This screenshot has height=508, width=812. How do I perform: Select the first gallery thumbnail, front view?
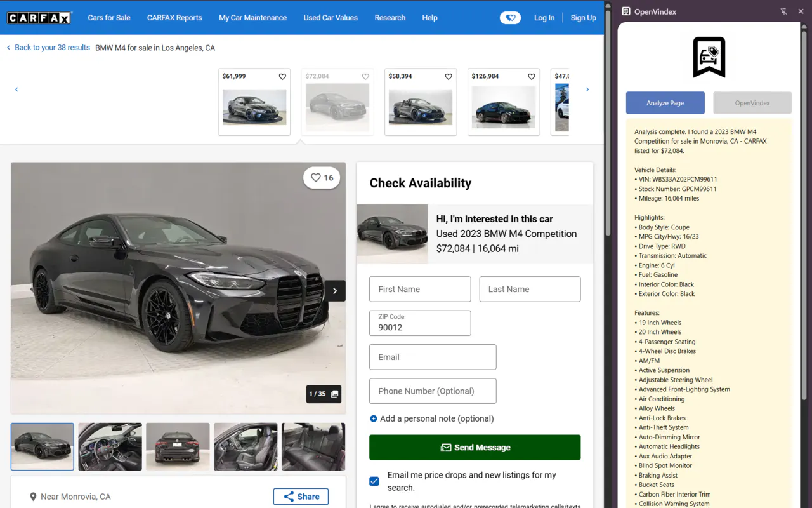(x=43, y=447)
